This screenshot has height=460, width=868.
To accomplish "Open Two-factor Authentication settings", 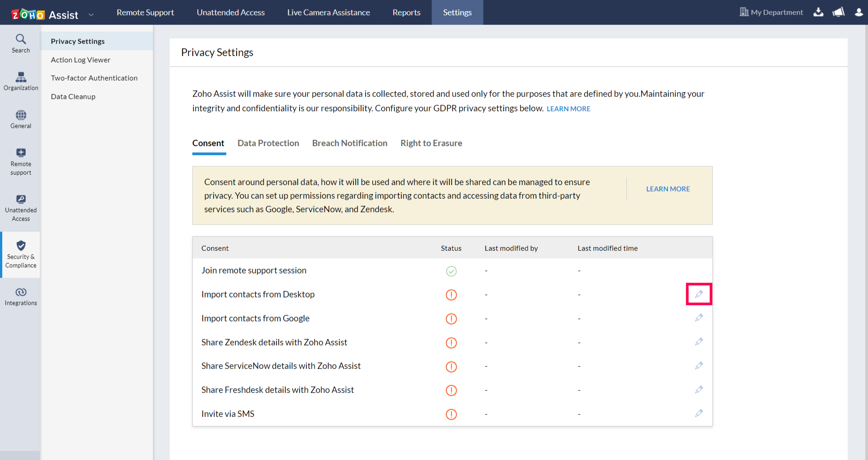I will click(x=94, y=77).
